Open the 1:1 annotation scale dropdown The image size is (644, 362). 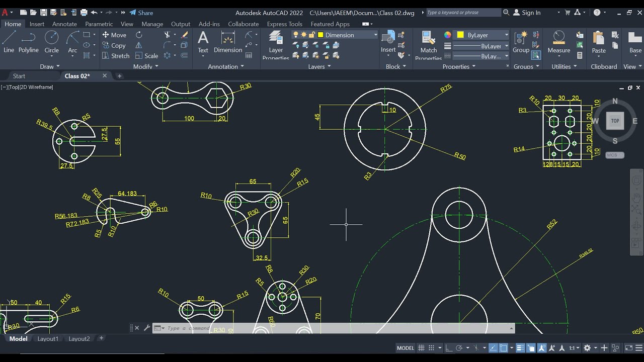(575, 348)
